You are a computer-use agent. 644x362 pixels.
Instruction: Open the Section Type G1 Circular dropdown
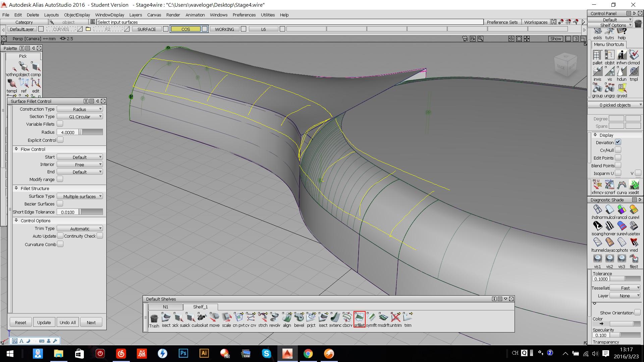[x=79, y=117]
